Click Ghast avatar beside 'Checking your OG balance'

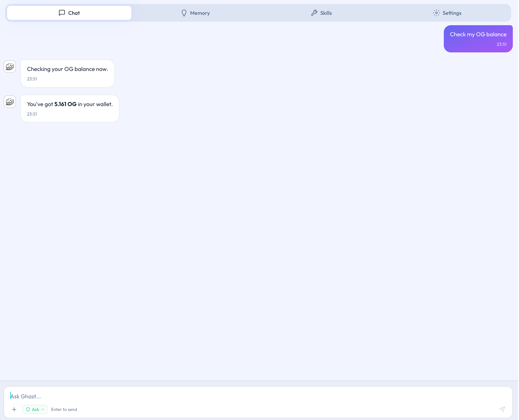(10, 67)
